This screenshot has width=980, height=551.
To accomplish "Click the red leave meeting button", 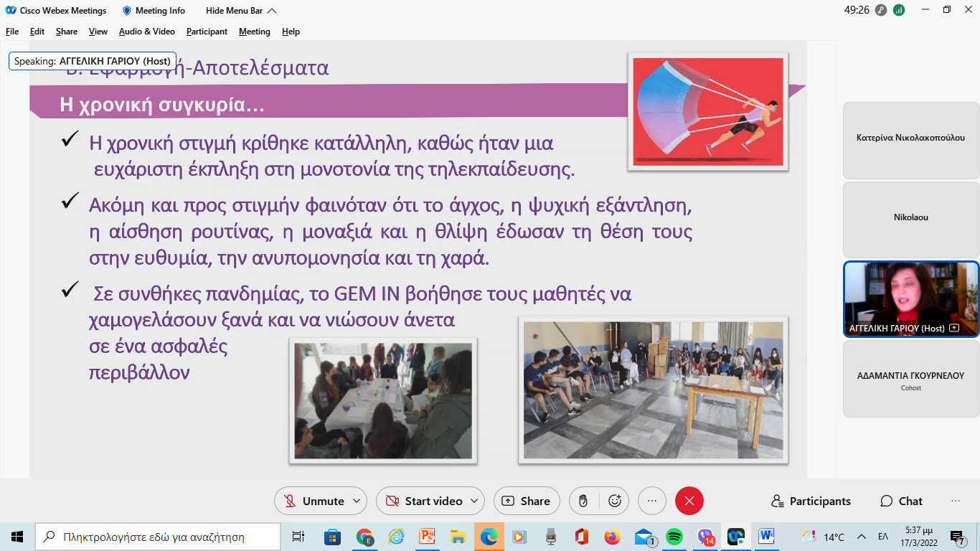I will [689, 501].
